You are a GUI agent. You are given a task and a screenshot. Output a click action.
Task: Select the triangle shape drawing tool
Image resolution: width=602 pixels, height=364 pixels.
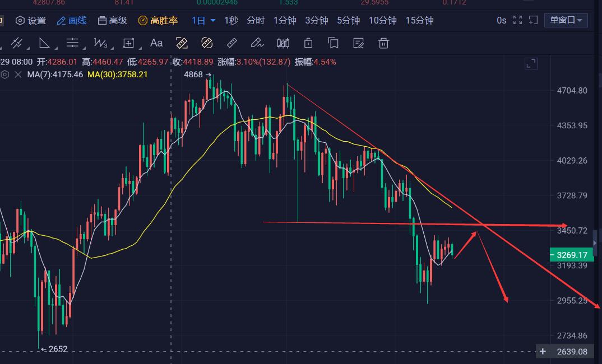(45, 43)
